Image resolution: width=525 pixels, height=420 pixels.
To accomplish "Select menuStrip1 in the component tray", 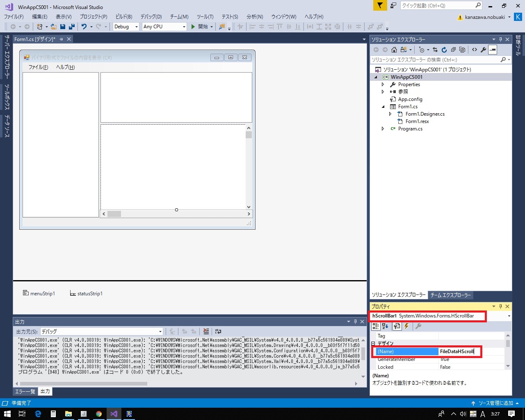I will [x=39, y=294].
